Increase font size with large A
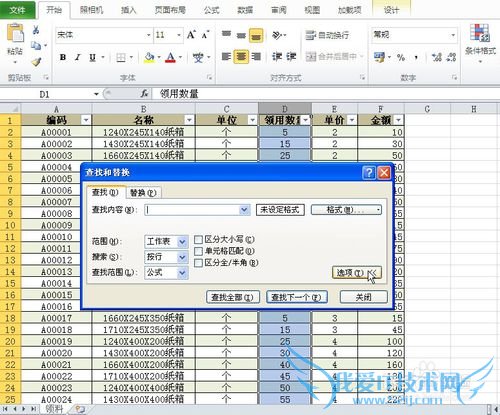The height and width of the screenshot is (415, 500). pos(191,35)
